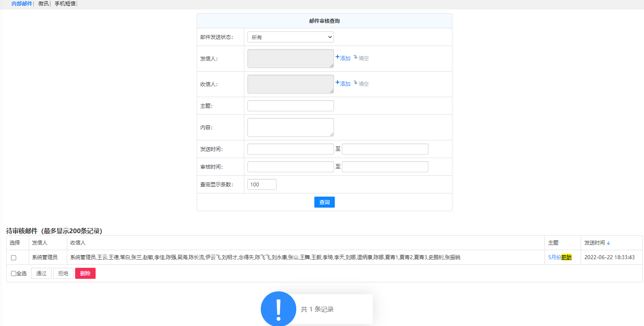Open the 邮件发送状态 dropdown
The image size is (644, 326).
pos(290,37)
